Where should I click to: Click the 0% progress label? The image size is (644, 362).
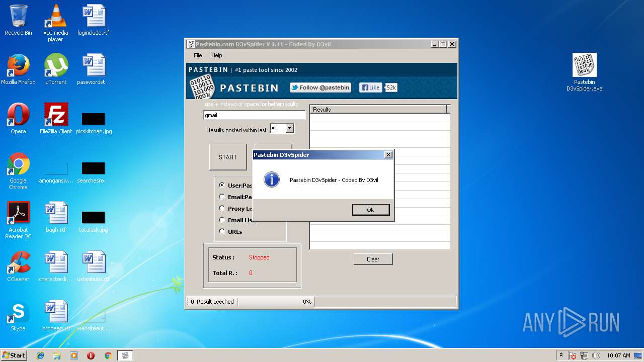pyautogui.click(x=307, y=302)
